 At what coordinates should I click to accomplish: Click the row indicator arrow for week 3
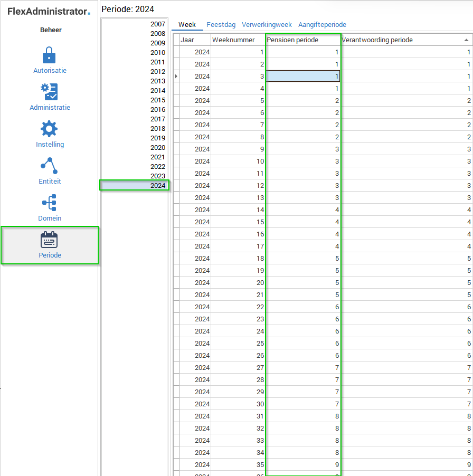pos(176,77)
